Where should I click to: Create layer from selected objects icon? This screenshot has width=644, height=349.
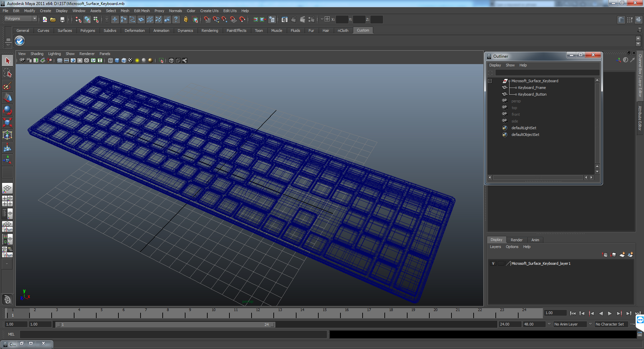coord(630,255)
